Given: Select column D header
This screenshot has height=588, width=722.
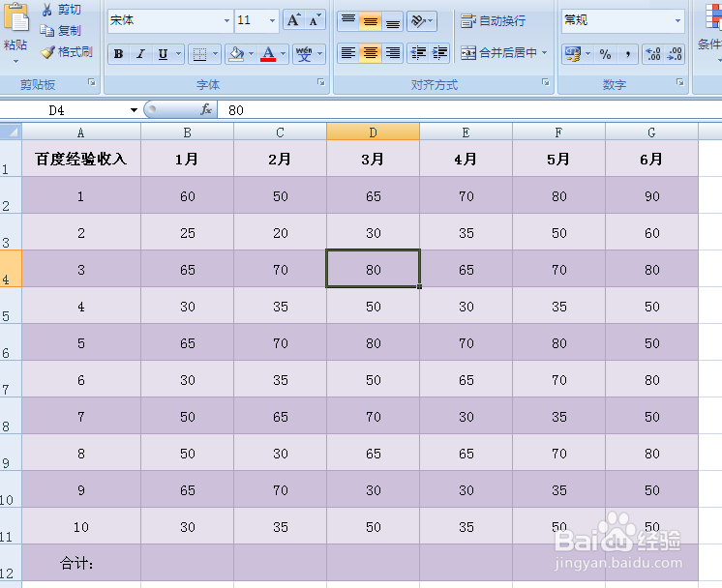Looking at the screenshot, I should (373, 132).
